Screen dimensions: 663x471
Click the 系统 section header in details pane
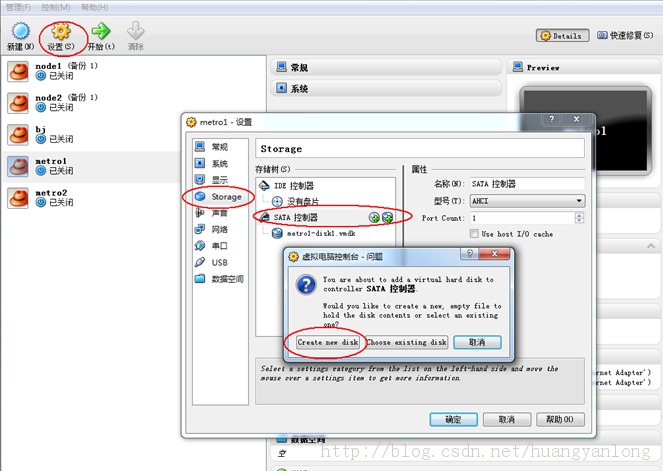click(x=386, y=88)
